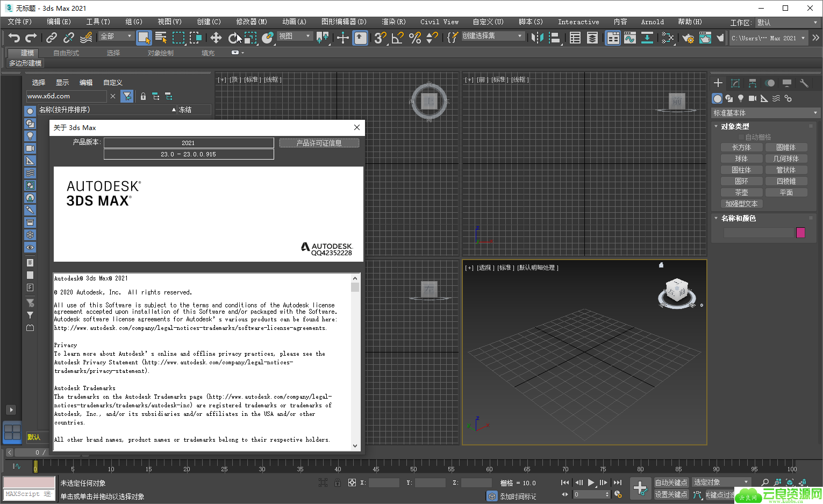This screenshot has height=504, width=823.
Task: Open the 全部 selection filter dropdown
Action: 116,36
